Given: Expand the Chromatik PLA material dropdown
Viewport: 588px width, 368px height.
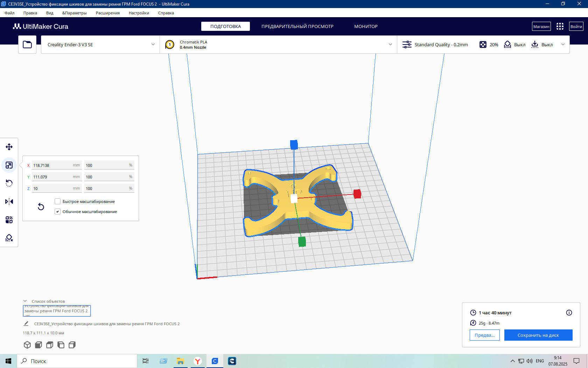Looking at the screenshot, I should [279, 45].
